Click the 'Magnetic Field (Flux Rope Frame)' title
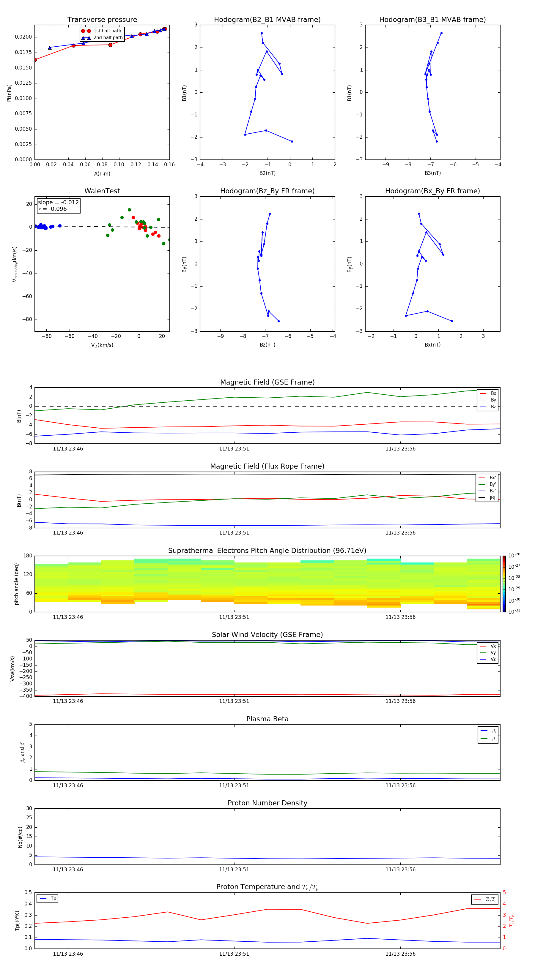The image size is (535, 980). (267, 467)
